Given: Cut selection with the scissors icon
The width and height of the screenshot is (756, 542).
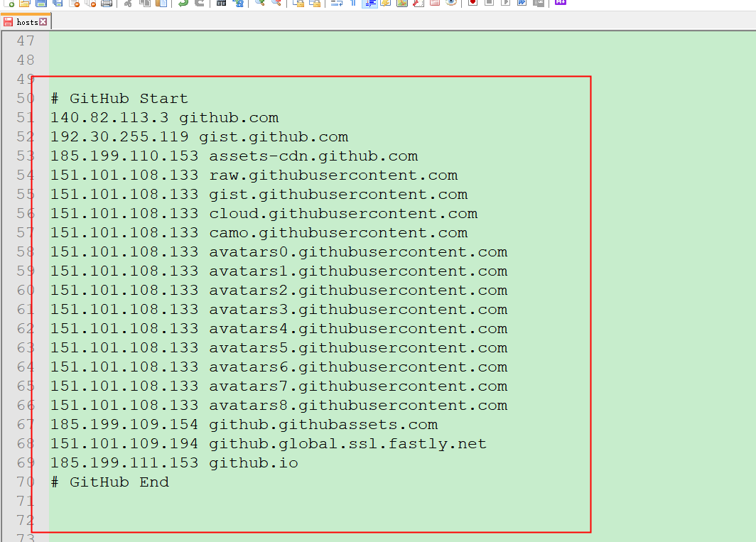Looking at the screenshot, I should click(x=128, y=2).
